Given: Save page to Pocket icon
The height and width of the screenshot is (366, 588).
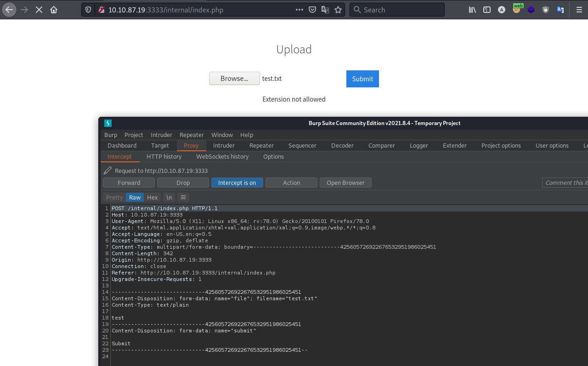Looking at the screenshot, I should tap(312, 10).
